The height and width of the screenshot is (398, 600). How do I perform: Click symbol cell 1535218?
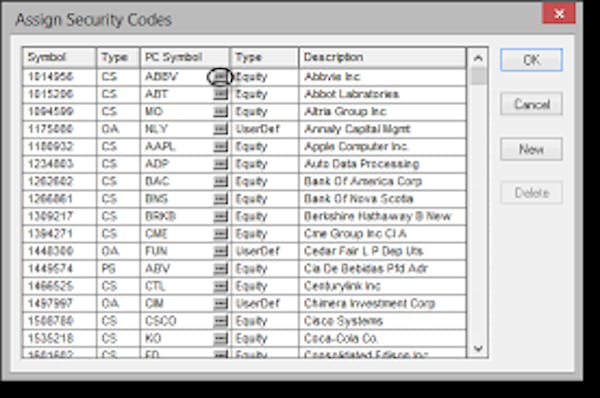(59, 339)
